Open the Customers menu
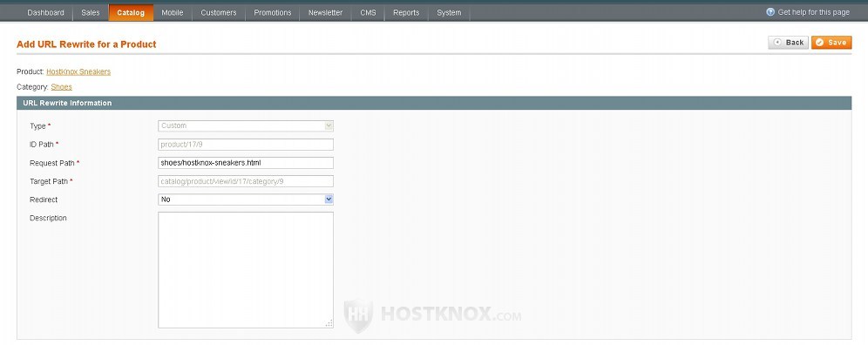Screen dimensions: 868x345 (219, 13)
